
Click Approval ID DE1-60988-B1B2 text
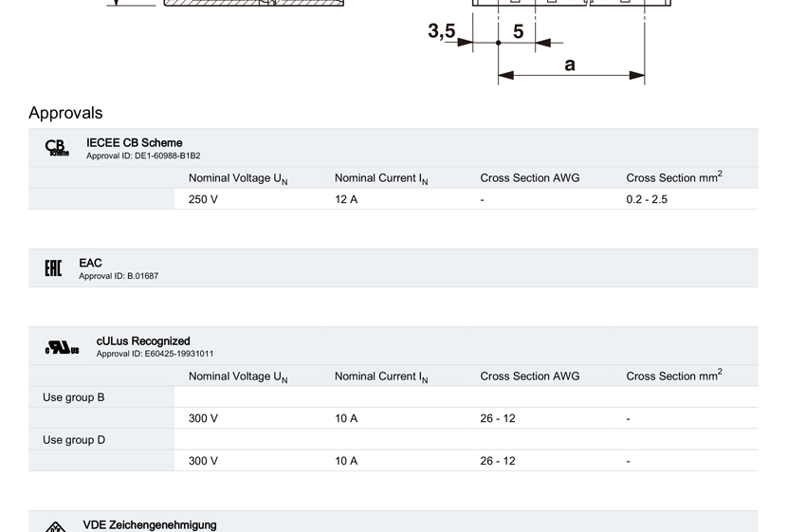pos(143,156)
